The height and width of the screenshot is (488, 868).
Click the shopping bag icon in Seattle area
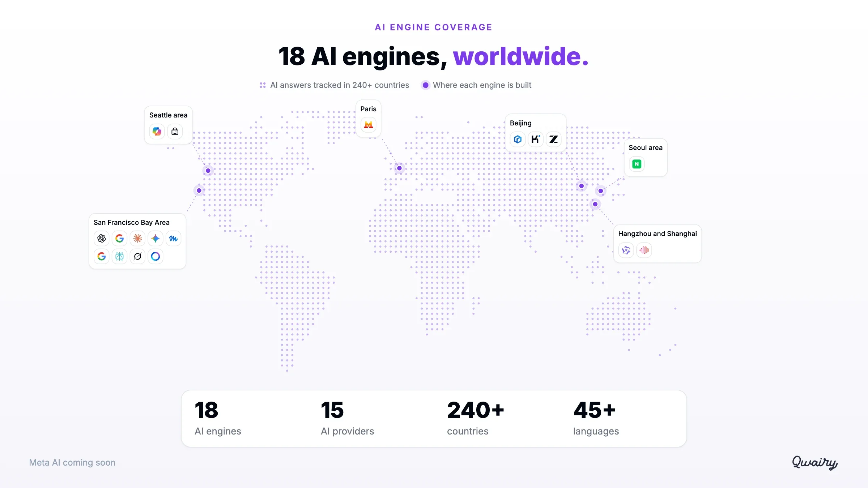coord(175,132)
